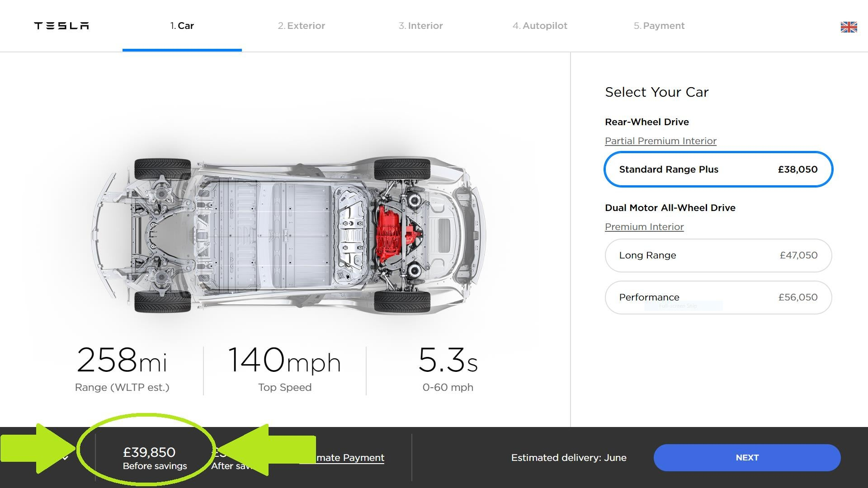Open Partial Premium Interior link
868x488 pixels.
click(x=660, y=141)
